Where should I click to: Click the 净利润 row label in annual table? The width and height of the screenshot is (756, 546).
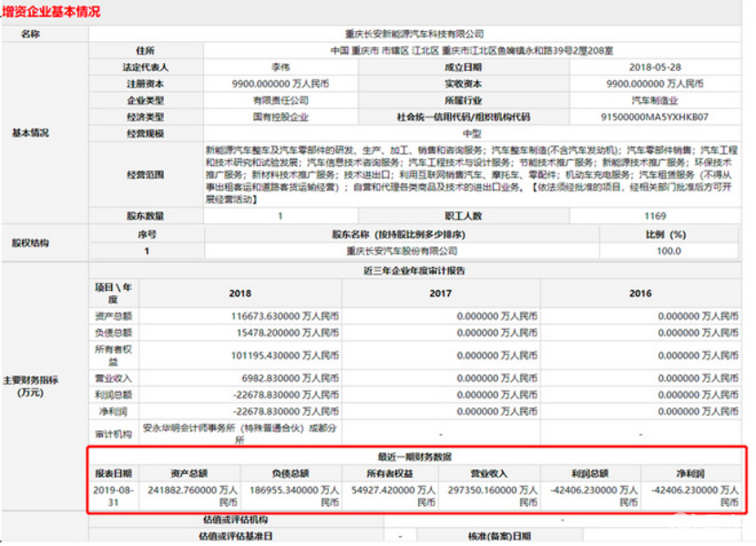tap(113, 411)
